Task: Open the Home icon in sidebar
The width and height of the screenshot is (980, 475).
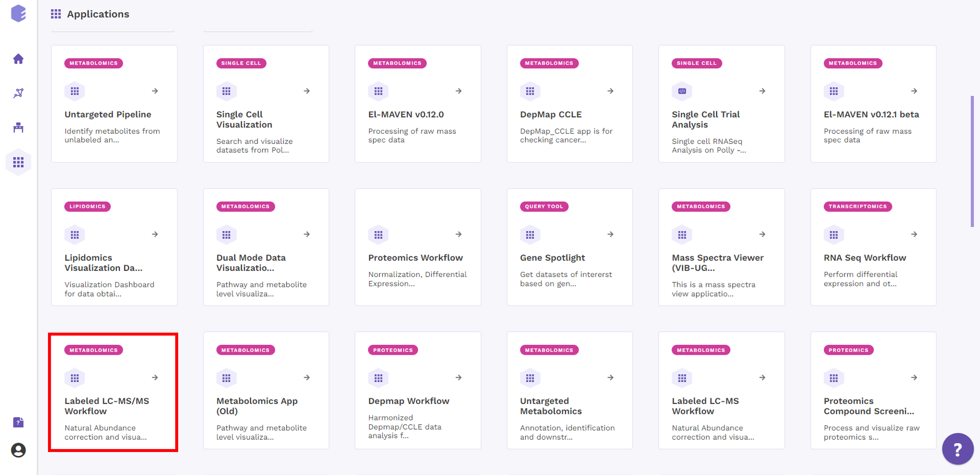Action: [18, 59]
